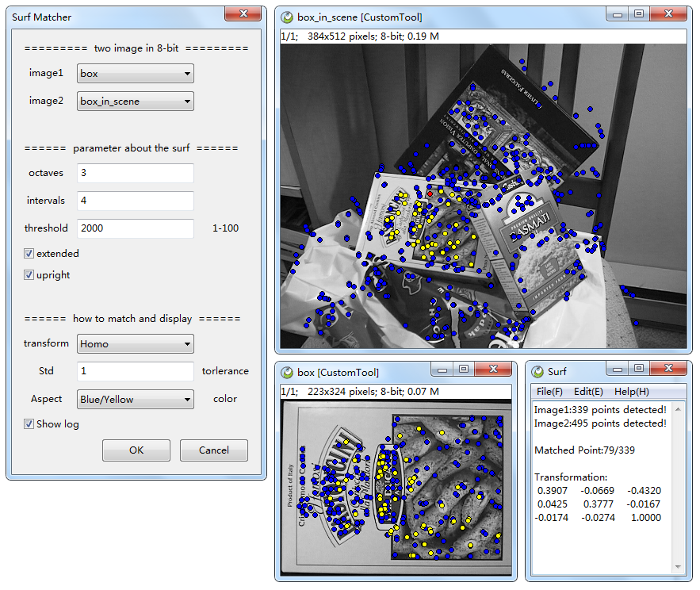Image resolution: width=700 pixels, height=590 pixels.
Task: Uncheck the Show log option
Action: point(29,424)
